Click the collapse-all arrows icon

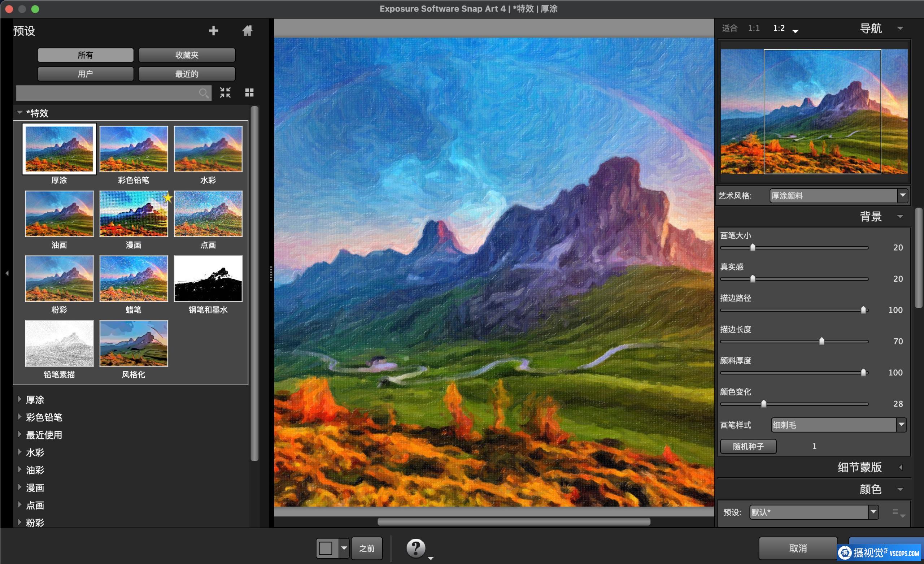[225, 92]
